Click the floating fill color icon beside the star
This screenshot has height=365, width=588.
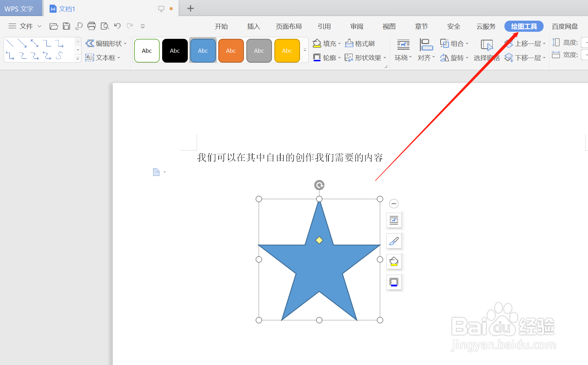click(x=394, y=261)
